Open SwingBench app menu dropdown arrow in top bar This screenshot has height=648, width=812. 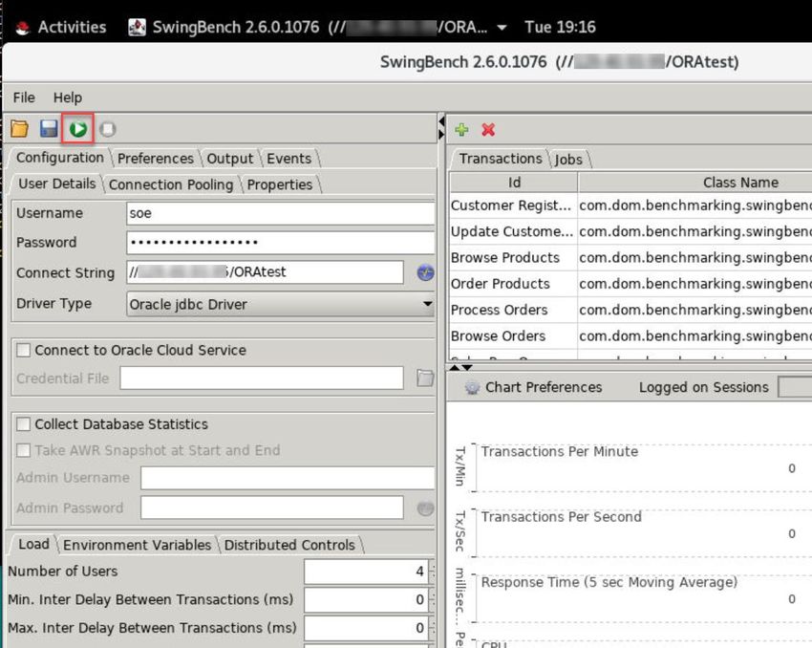coord(502,28)
